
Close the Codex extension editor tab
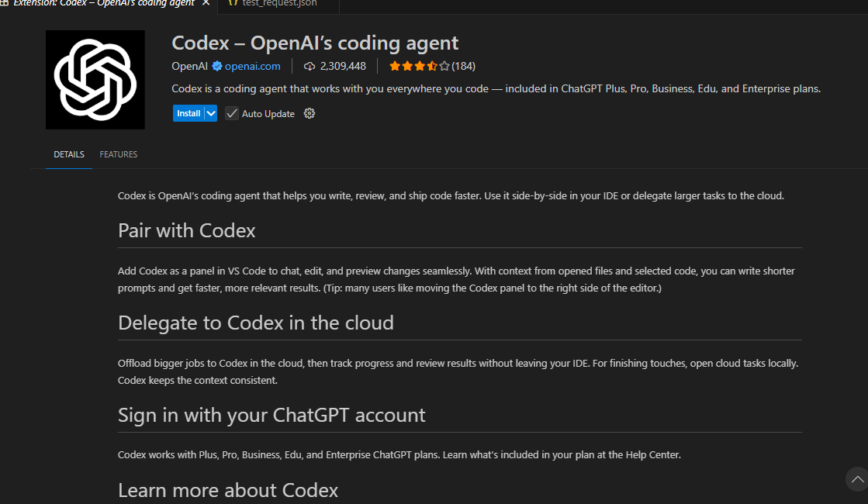[206, 3]
